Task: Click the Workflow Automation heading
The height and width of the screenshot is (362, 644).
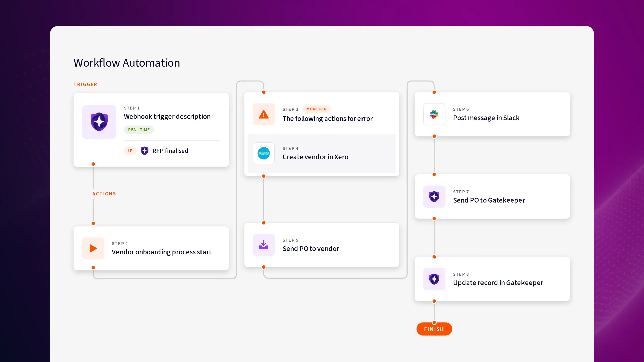Action: click(127, 63)
